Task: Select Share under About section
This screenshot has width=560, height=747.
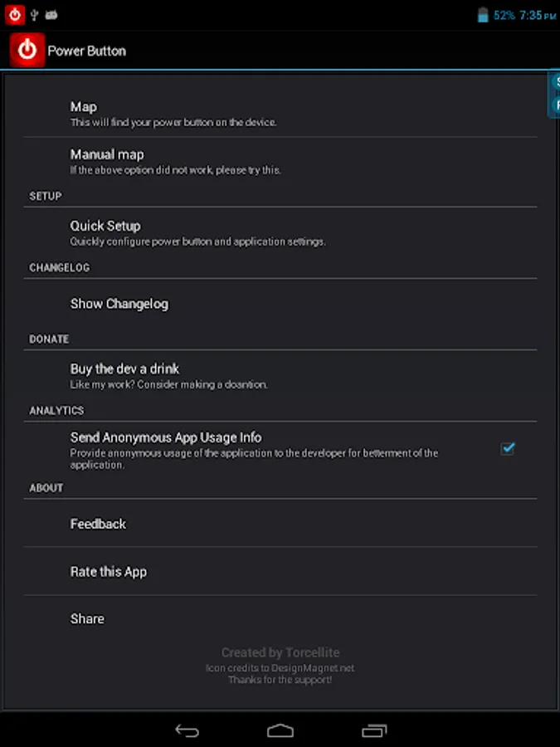Action: (280, 618)
